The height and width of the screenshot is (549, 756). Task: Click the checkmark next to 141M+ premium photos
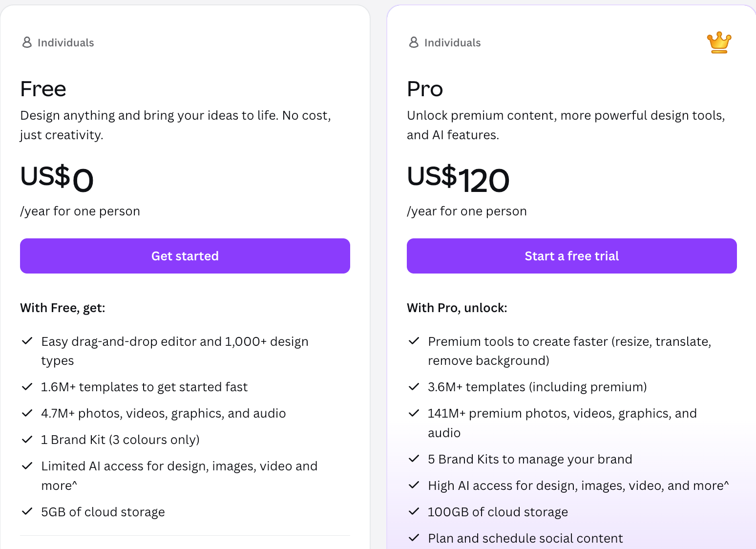[x=414, y=412]
